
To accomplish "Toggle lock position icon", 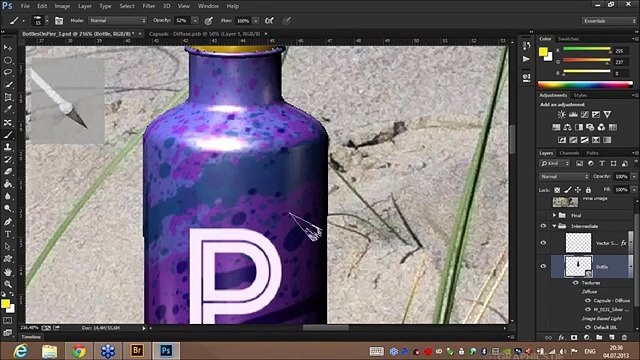I will pyautogui.click(x=578, y=190).
